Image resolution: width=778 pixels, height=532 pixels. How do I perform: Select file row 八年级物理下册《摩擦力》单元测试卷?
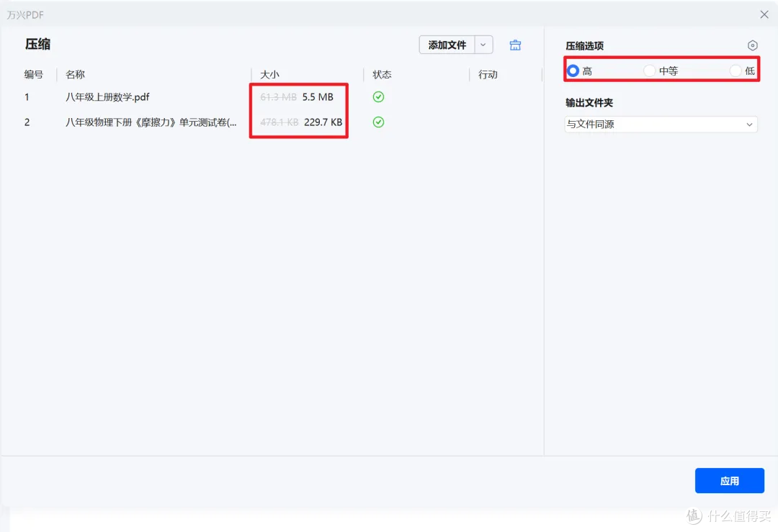coord(272,122)
